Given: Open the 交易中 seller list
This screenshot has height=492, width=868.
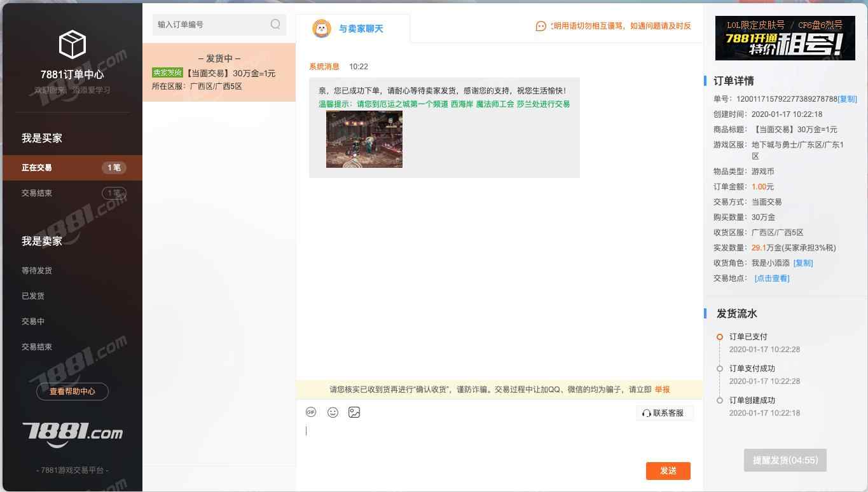Looking at the screenshot, I should click(x=33, y=322).
